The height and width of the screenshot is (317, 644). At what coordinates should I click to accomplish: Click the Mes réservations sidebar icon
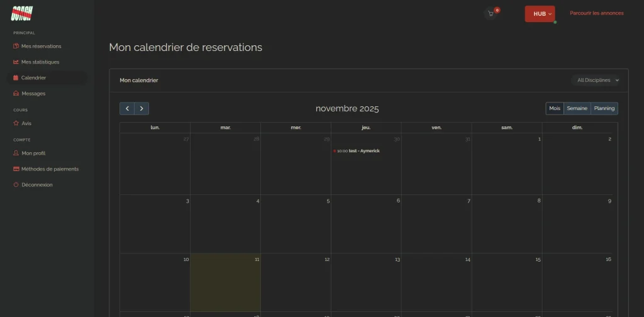(x=16, y=46)
